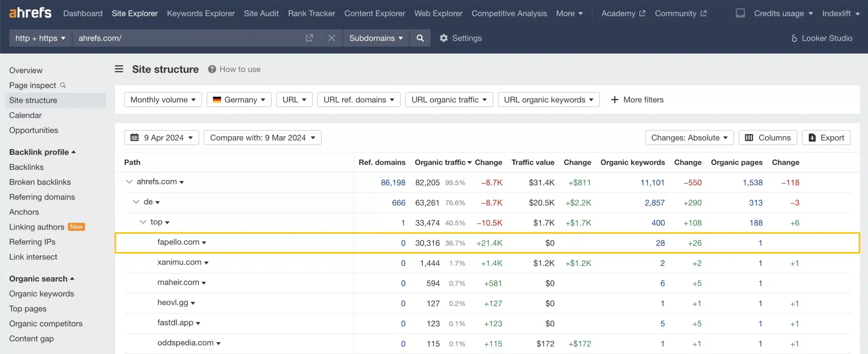Open Settings with the gear icon

click(x=443, y=38)
